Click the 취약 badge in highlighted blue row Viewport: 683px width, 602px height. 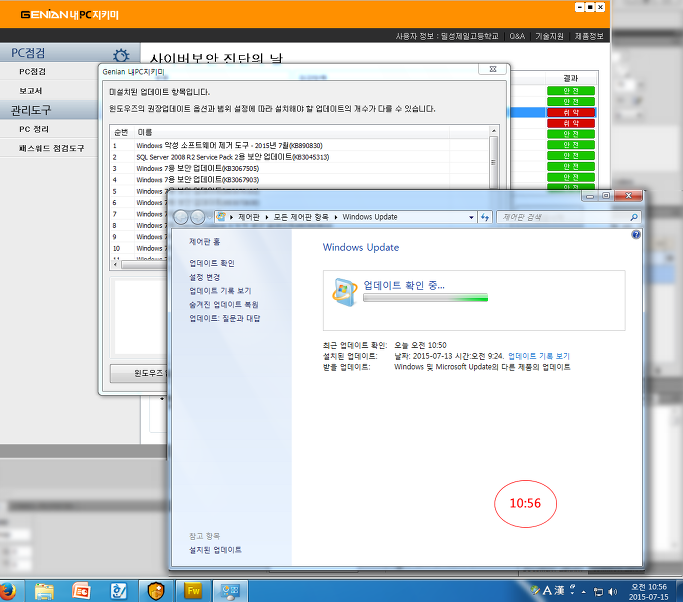click(x=571, y=112)
